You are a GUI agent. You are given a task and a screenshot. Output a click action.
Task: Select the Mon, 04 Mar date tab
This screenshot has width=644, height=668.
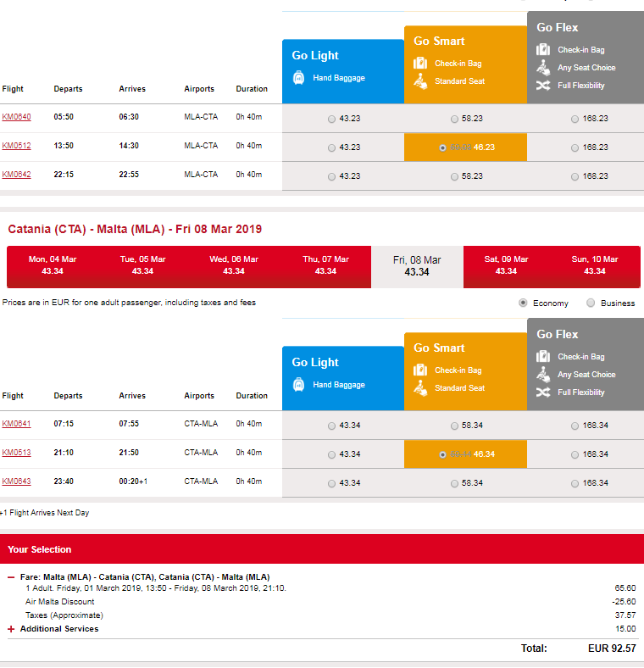(53, 265)
